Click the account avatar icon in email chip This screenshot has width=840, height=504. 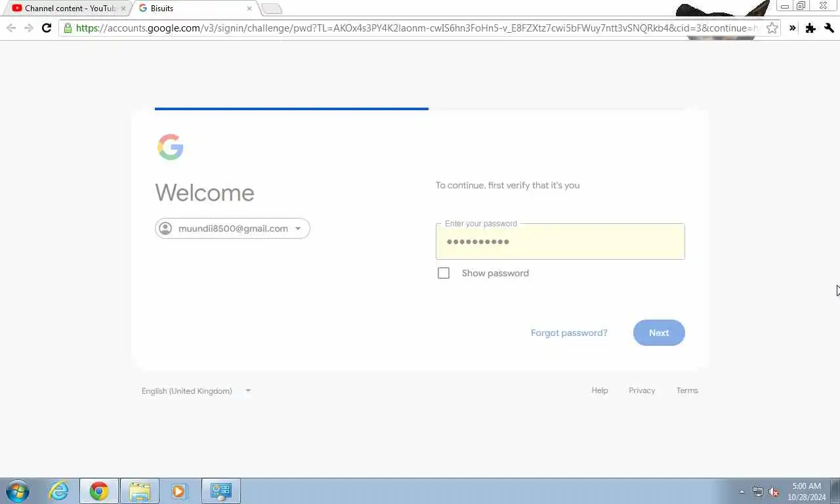tap(165, 228)
